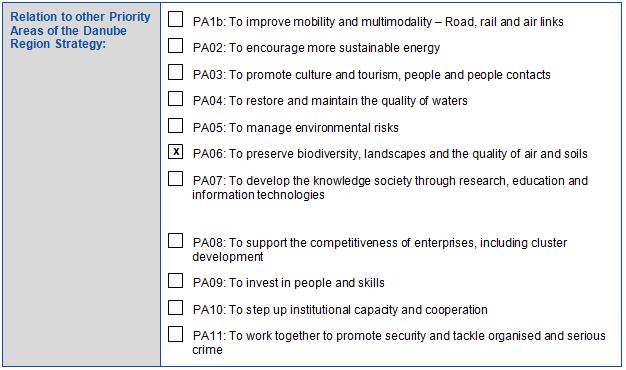Click the PA03 promote culture and tourism label
626x370 pixels.
371,75
